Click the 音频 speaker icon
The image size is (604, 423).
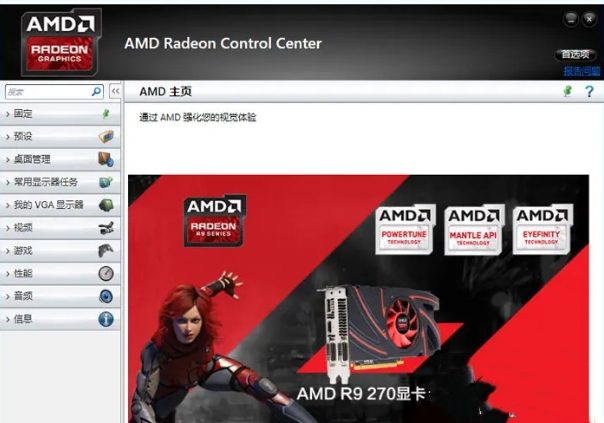[106, 296]
